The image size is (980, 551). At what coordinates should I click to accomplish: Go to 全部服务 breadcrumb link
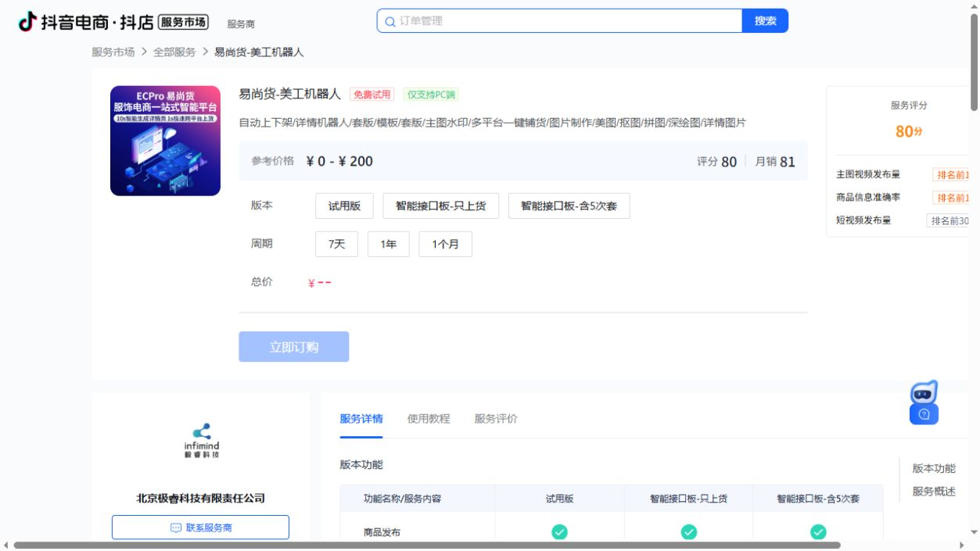pyautogui.click(x=174, y=52)
